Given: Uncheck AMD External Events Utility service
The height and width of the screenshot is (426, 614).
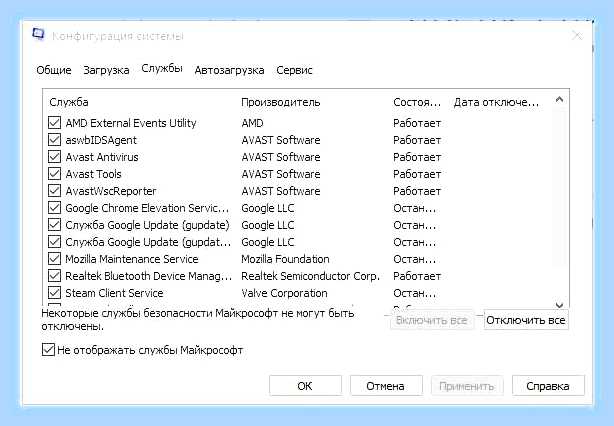Looking at the screenshot, I should point(54,123).
